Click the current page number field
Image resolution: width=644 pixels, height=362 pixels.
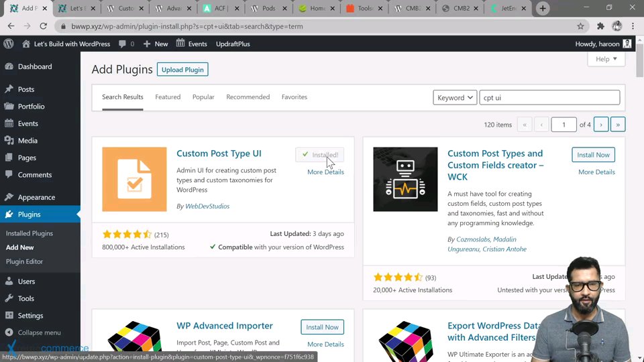tap(563, 125)
